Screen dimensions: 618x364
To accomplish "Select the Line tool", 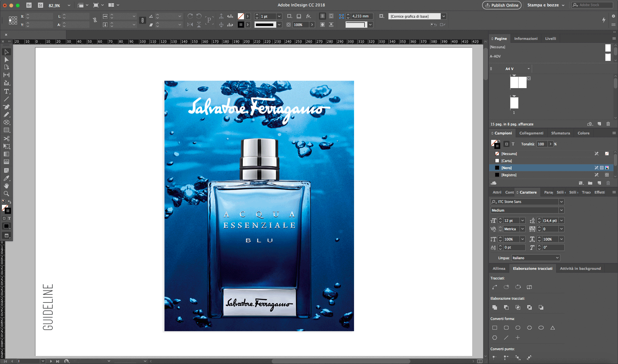I will [x=6, y=99].
